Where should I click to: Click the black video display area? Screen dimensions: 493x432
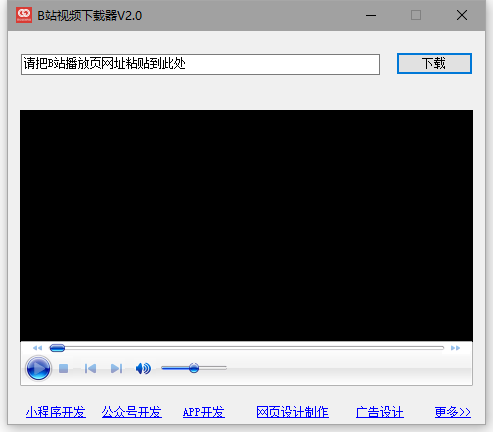pos(246,226)
